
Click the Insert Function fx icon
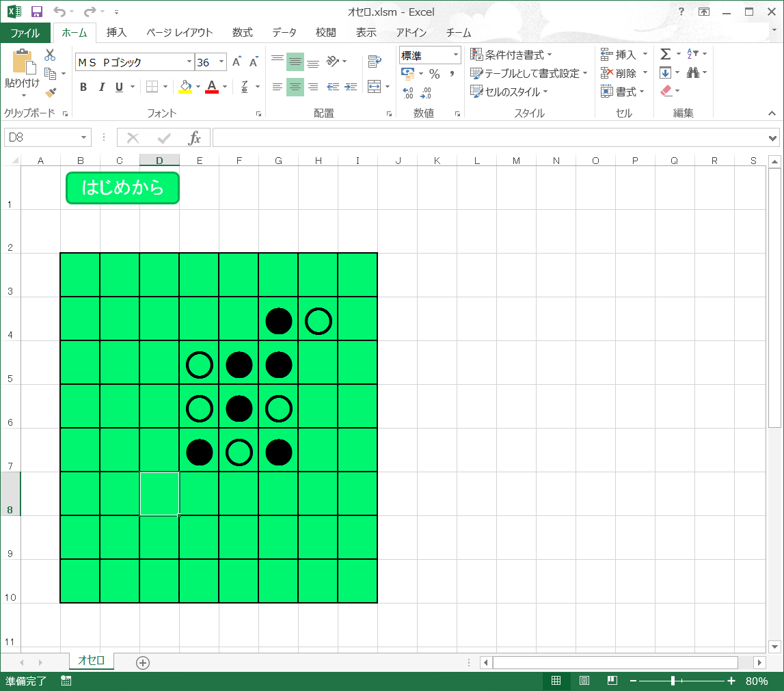[195, 138]
